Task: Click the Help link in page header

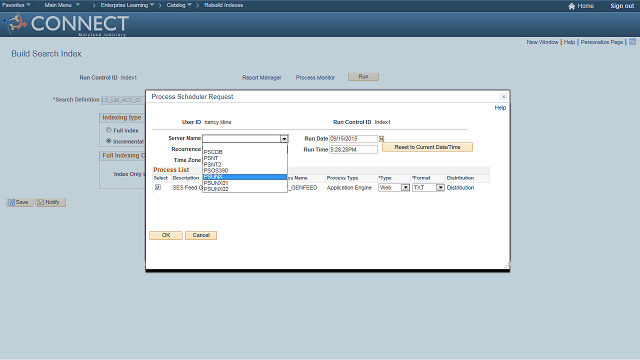Action: [569, 42]
